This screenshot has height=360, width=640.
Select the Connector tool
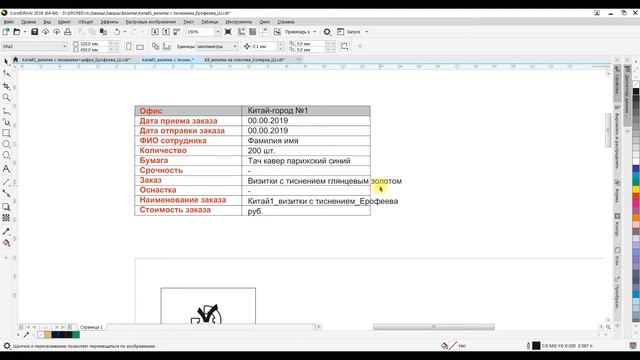tap(6, 193)
